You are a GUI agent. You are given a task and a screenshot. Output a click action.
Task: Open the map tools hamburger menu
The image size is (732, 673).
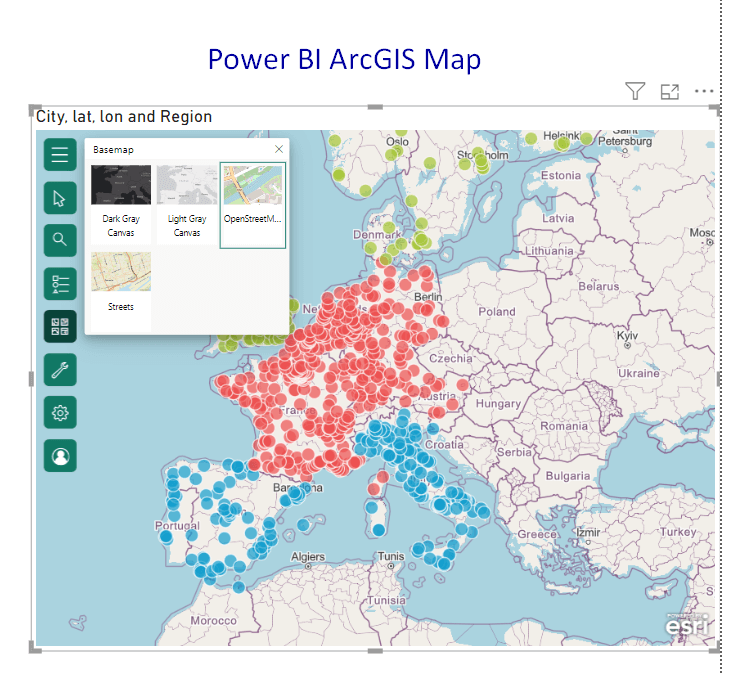60,154
